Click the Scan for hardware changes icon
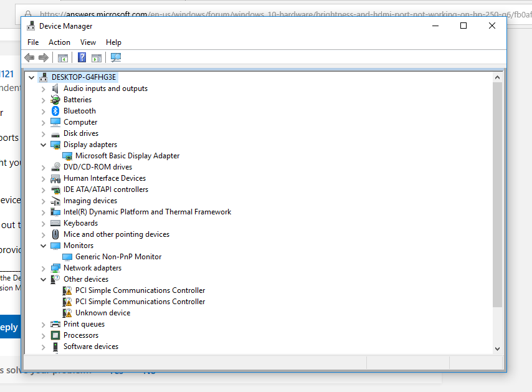532x392 pixels. coord(116,57)
